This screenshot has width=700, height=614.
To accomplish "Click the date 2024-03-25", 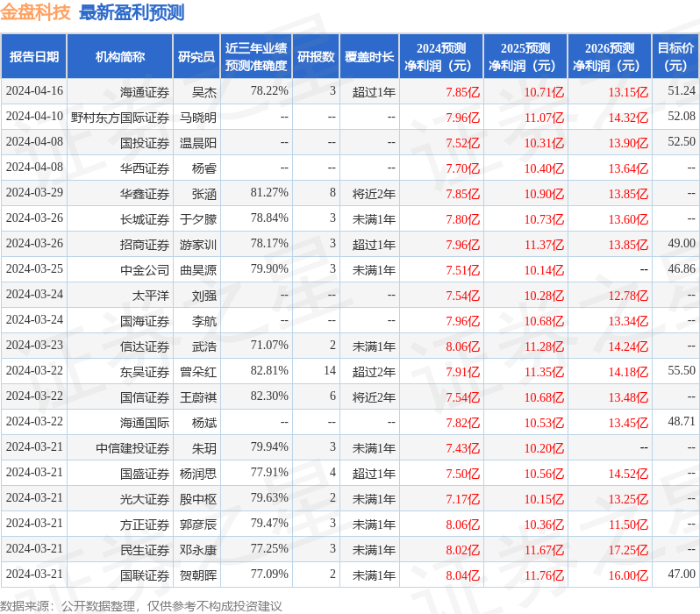I will 34,268.
